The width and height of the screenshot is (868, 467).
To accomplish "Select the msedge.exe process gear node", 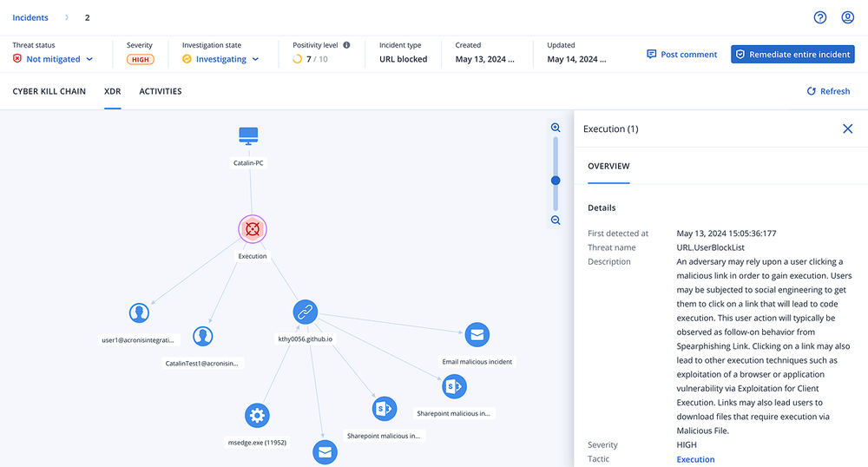I will coord(257,415).
